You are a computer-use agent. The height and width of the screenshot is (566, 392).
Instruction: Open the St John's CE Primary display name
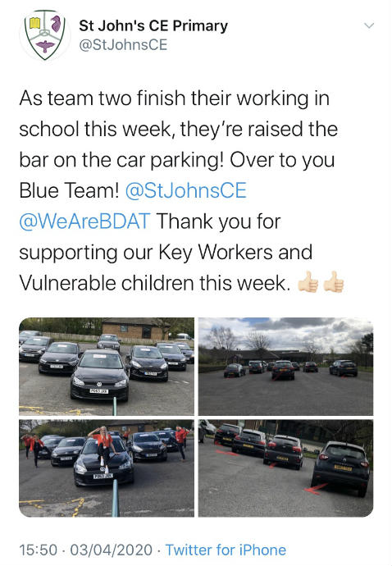coord(153,25)
